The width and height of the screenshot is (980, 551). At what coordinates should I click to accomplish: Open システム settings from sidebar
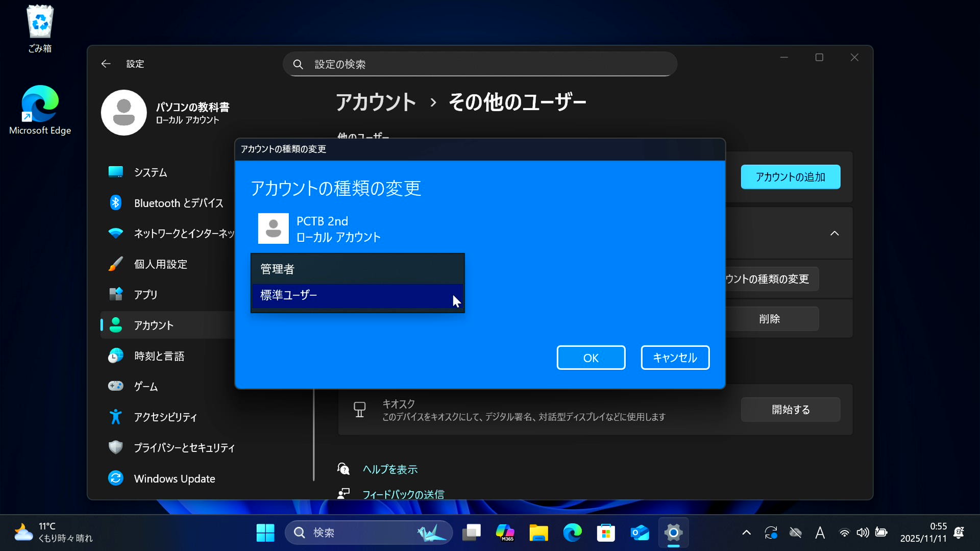(150, 172)
